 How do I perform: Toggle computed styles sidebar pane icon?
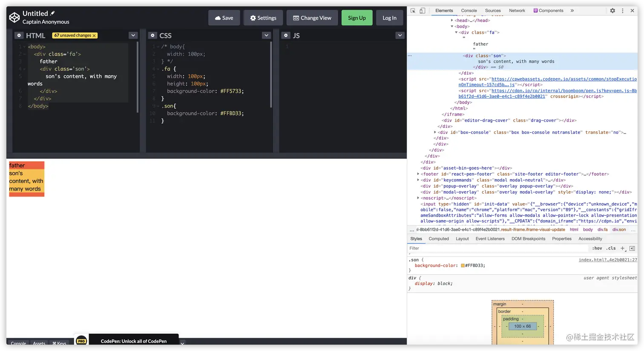coord(632,248)
